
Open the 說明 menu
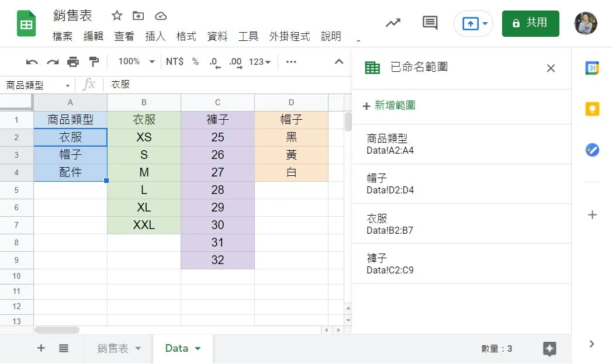tap(331, 36)
